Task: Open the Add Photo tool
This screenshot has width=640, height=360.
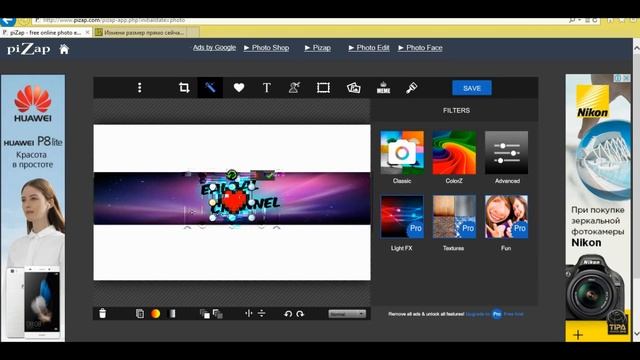Action: tap(353, 88)
